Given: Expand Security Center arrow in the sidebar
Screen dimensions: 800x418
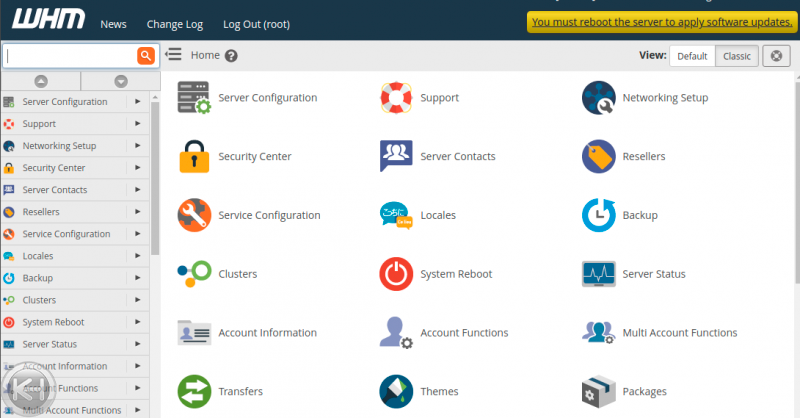Looking at the screenshot, I should pyautogui.click(x=138, y=167).
